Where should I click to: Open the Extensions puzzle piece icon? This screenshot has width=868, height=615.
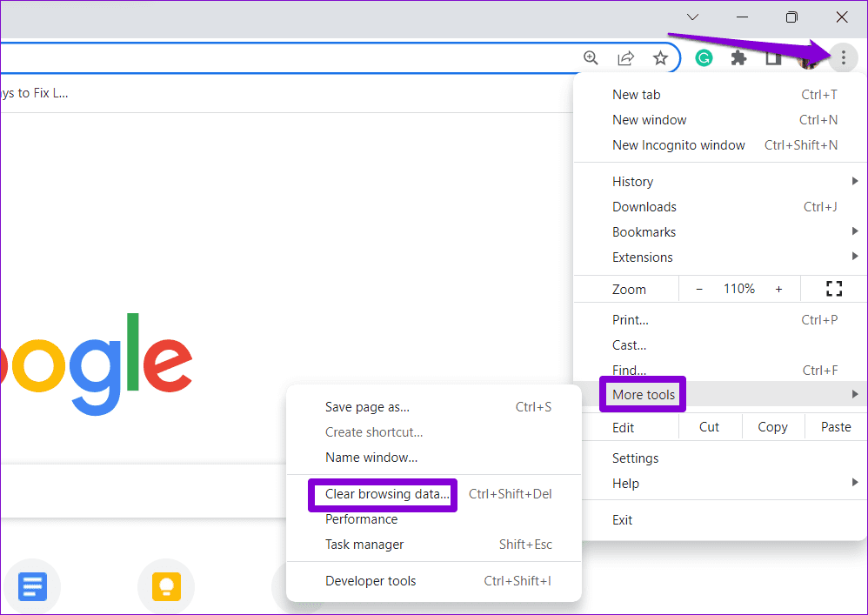(738, 57)
